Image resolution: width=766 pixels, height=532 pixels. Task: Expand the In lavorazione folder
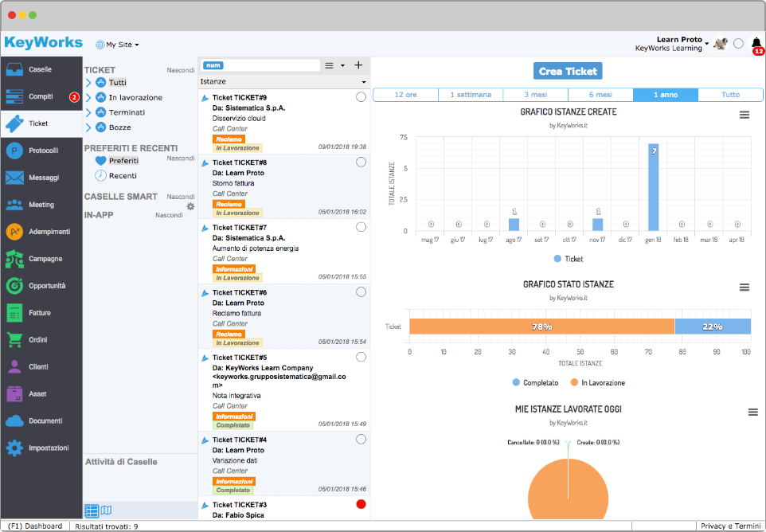tap(88, 98)
